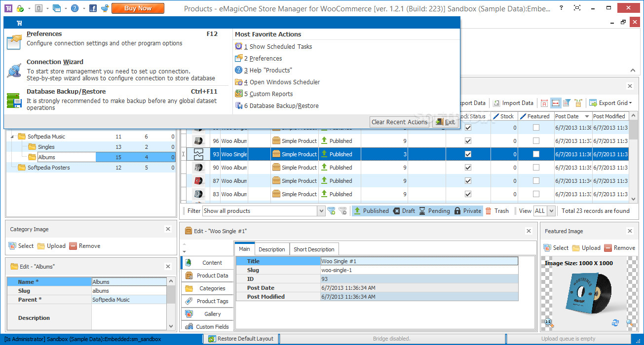Viewport: 644px width, 345px height.
Task: Click the Featured column header
Action: click(x=535, y=116)
